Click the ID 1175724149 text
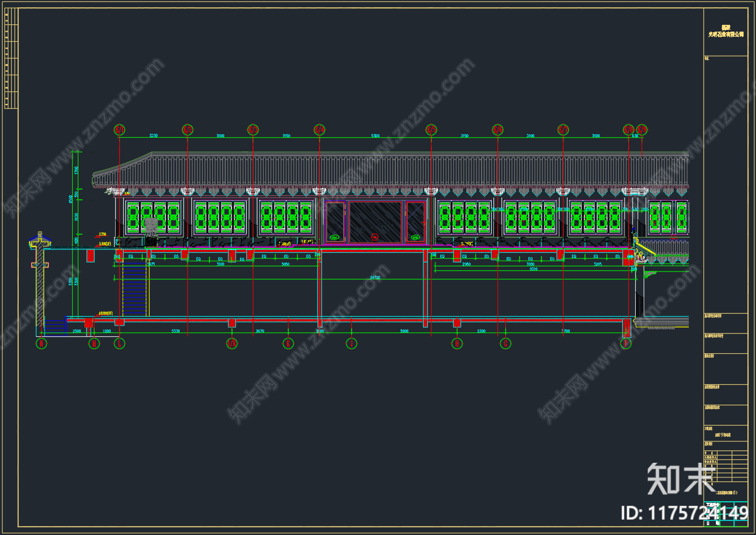The height and width of the screenshot is (535, 756). 684,513
